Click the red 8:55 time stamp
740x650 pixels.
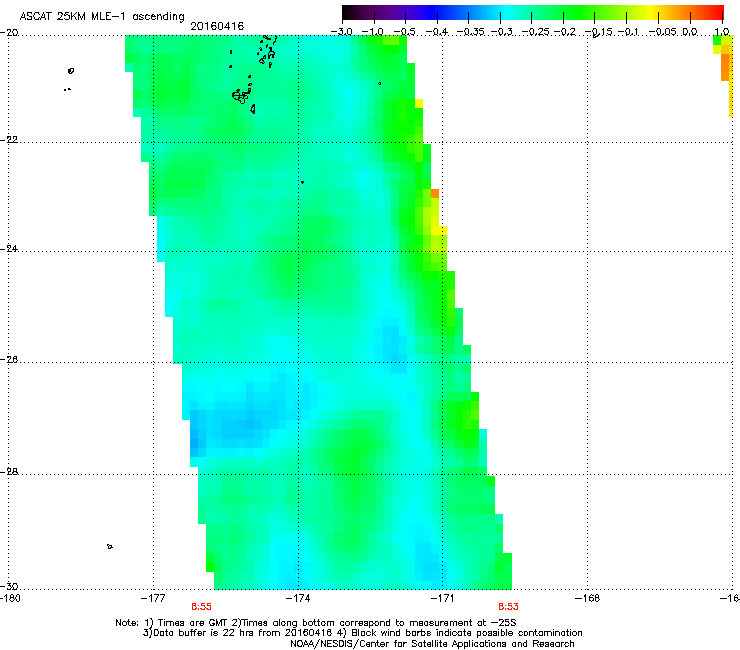[x=201, y=607]
